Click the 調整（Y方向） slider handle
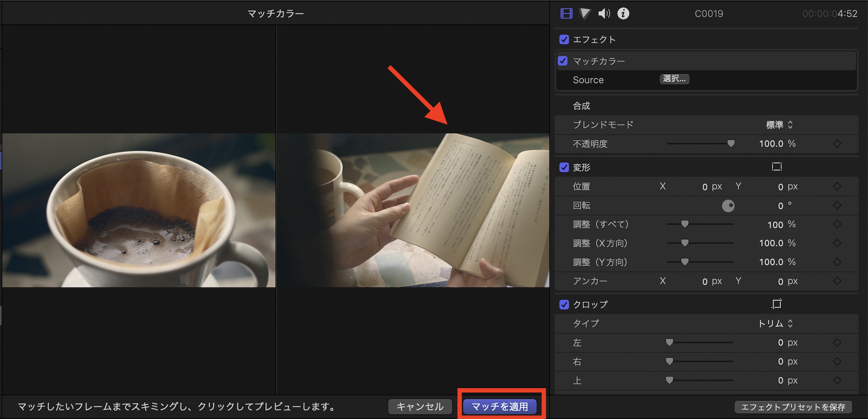 [x=685, y=262]
